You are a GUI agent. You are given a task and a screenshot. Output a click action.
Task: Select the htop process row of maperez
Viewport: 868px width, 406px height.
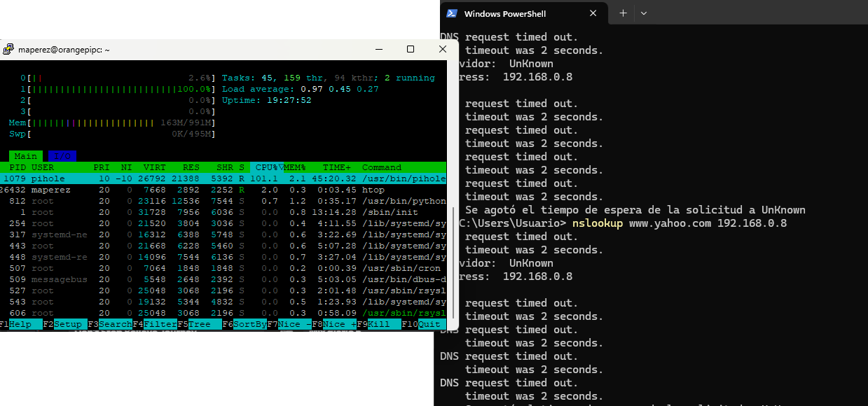pos(210,190)
